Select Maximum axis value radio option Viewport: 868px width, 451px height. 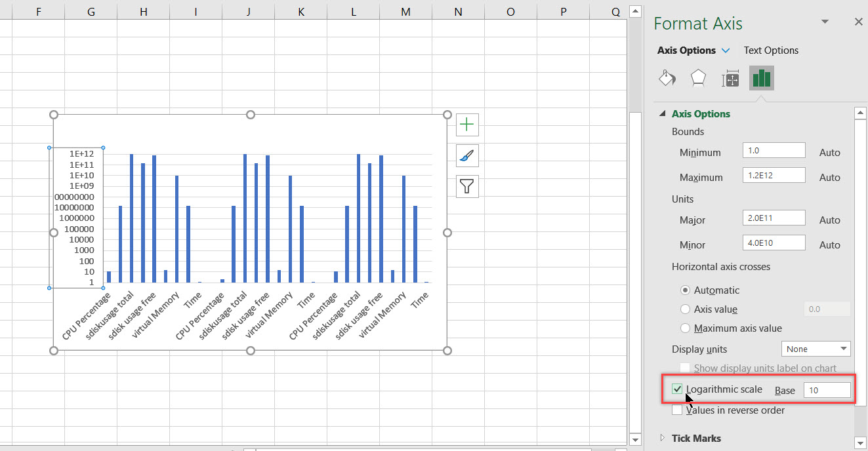[686, 328]
